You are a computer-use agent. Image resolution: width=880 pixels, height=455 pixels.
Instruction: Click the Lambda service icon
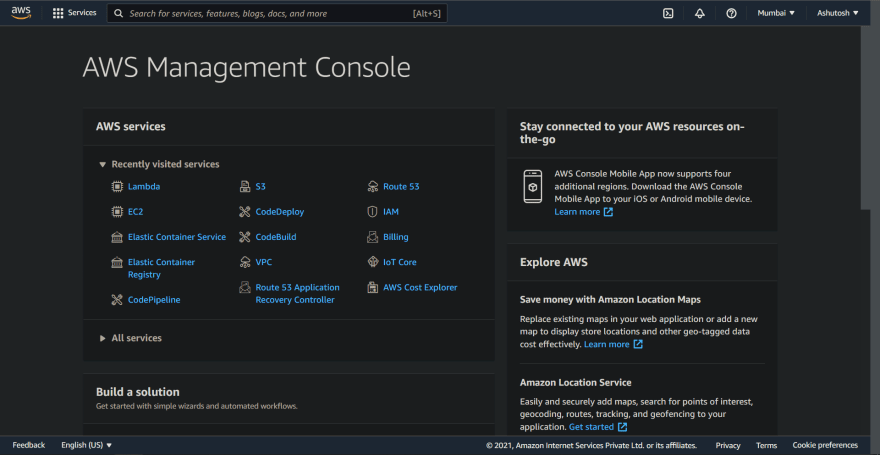[117, 186]
